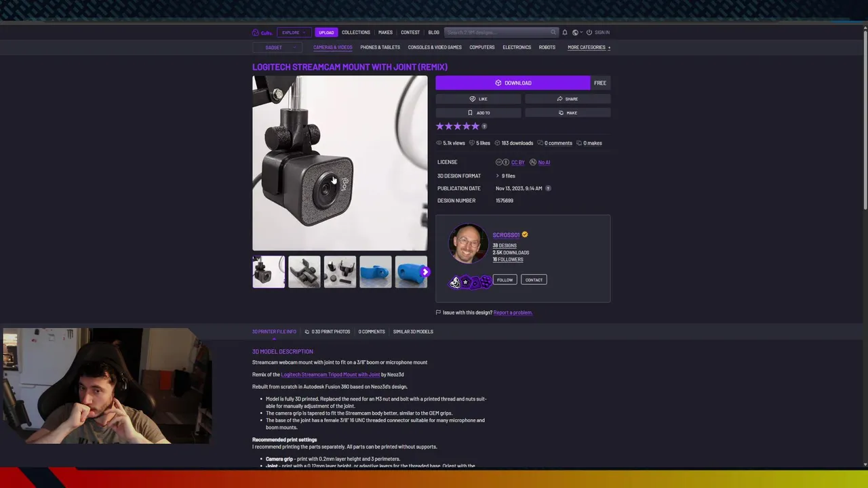Open the SCROSS01 username link
The image size is (868, 488).
[506, 235]
